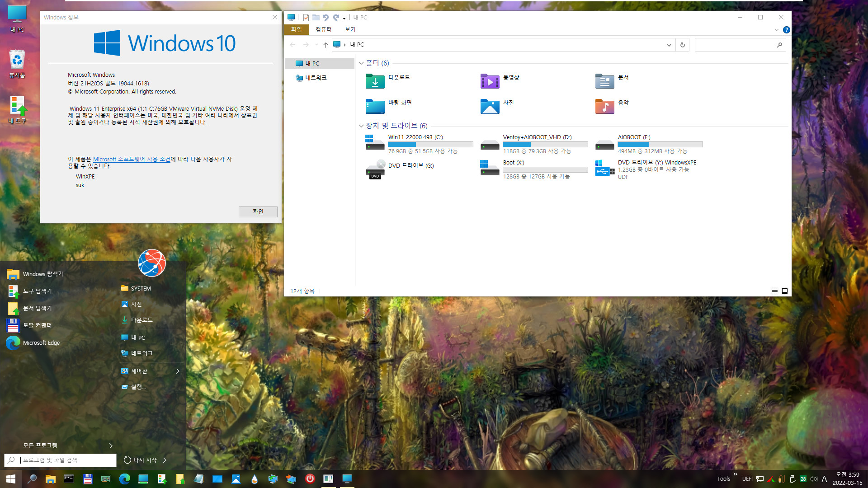Screen dimensions: 868x488
Task: Open the arrow next to 다시 시작
Action: coord(165,460)
